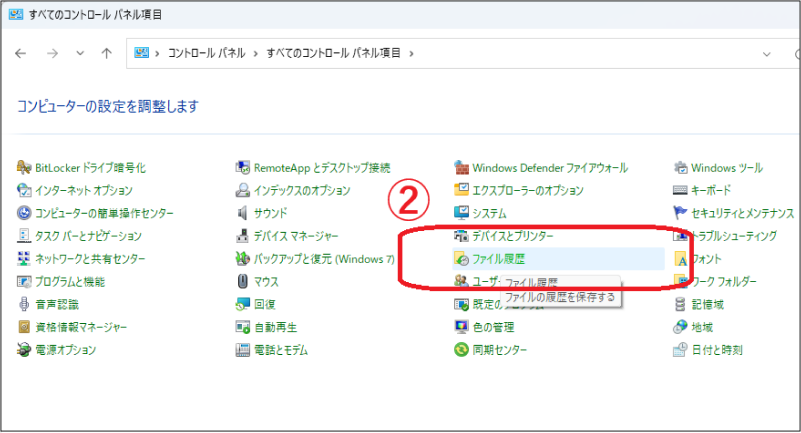
Task: Open the 記憶域 icon
Action: (680, 304)
